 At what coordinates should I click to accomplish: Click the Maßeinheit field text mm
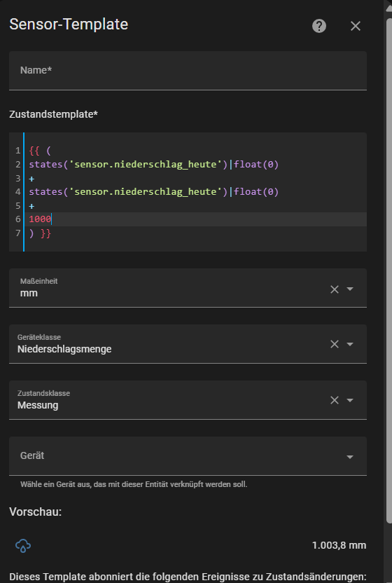point(29,294)
